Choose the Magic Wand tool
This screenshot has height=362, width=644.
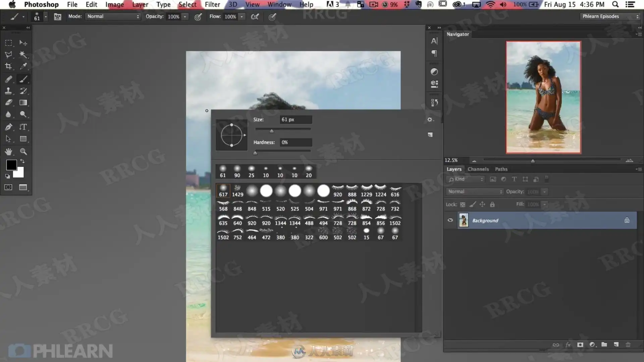[x=23, y=55]
